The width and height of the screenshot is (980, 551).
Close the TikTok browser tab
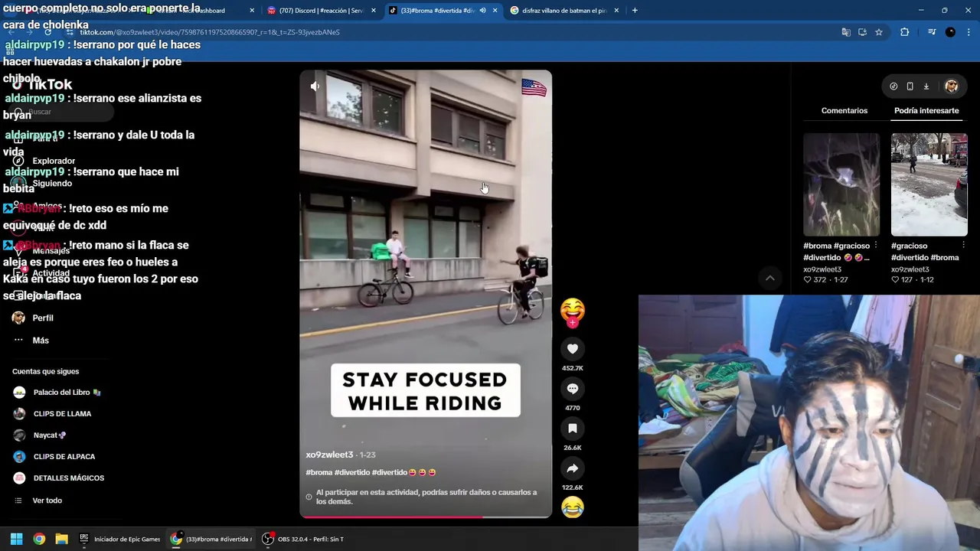(495, 11)
